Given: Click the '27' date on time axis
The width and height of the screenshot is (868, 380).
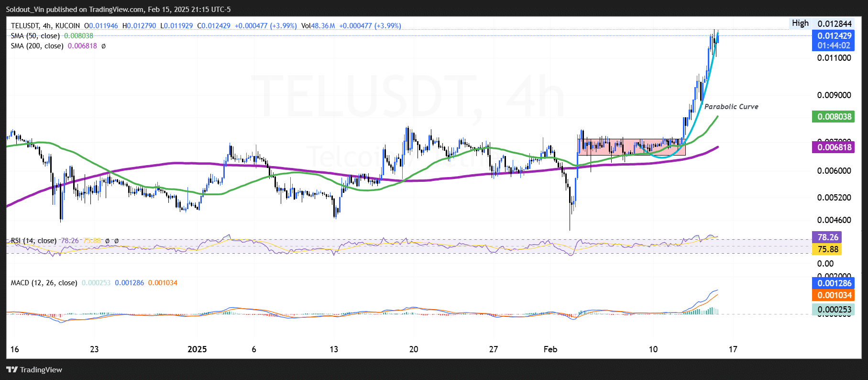Looking at the screenshot, I should tap(494, 349).
